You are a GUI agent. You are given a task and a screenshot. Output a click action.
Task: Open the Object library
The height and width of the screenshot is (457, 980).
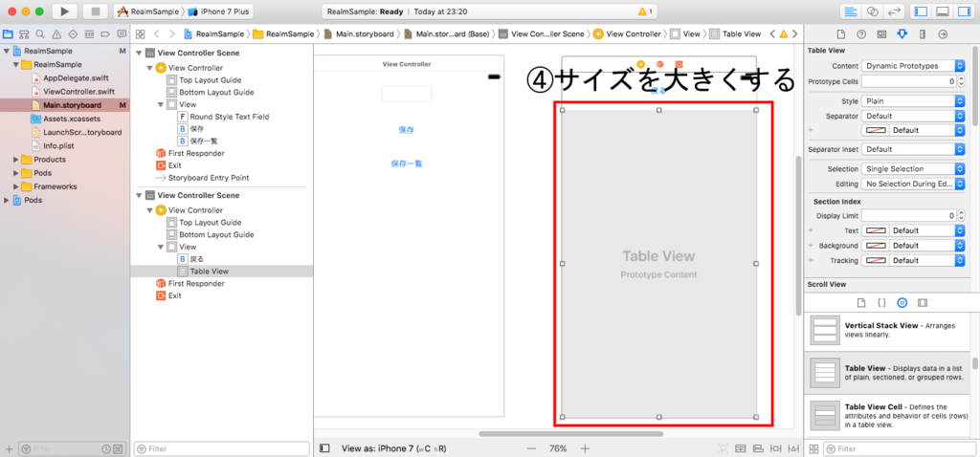[x=902, y=303]
